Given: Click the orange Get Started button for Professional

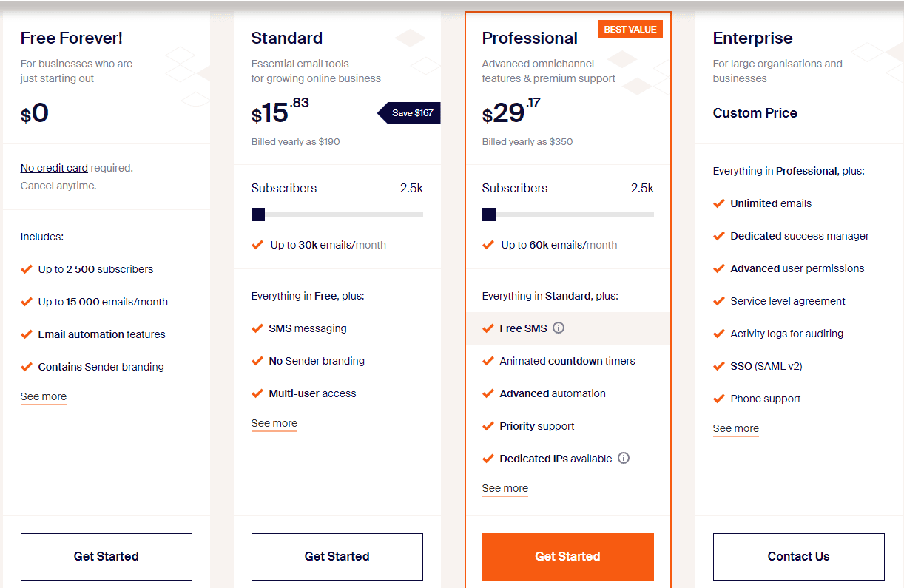Looking at the screenshot, I should coord(568,556).
